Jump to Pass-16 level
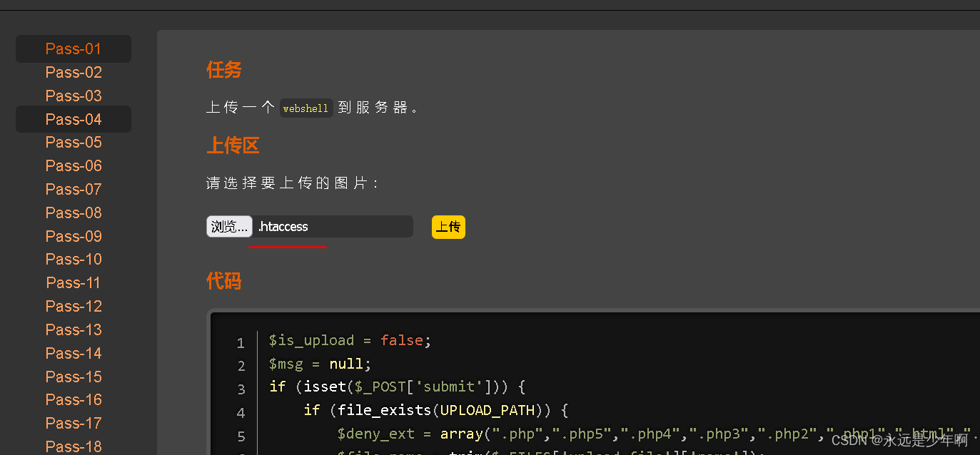 pos(74,400)
